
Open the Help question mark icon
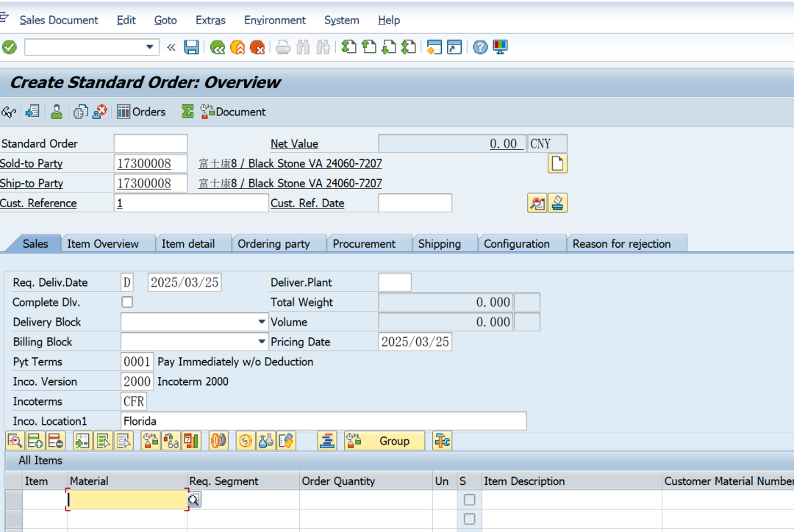[480, 47]
